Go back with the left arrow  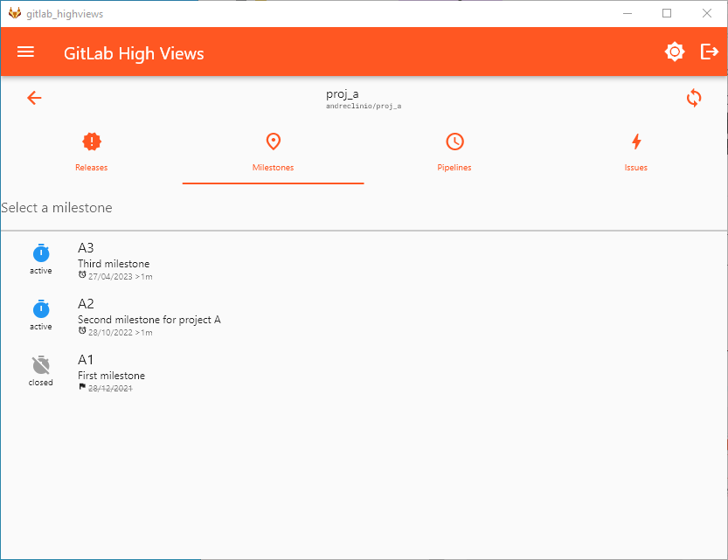[x=34, y=98]
